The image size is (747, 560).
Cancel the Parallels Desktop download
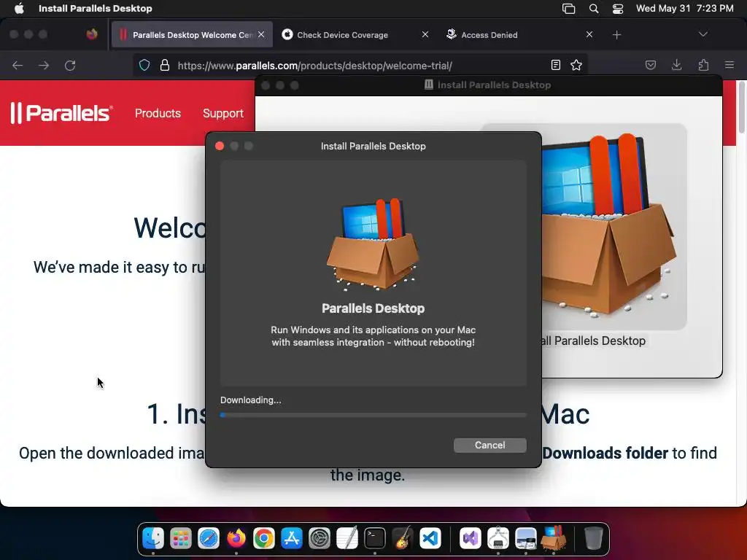tap(489, 446)
